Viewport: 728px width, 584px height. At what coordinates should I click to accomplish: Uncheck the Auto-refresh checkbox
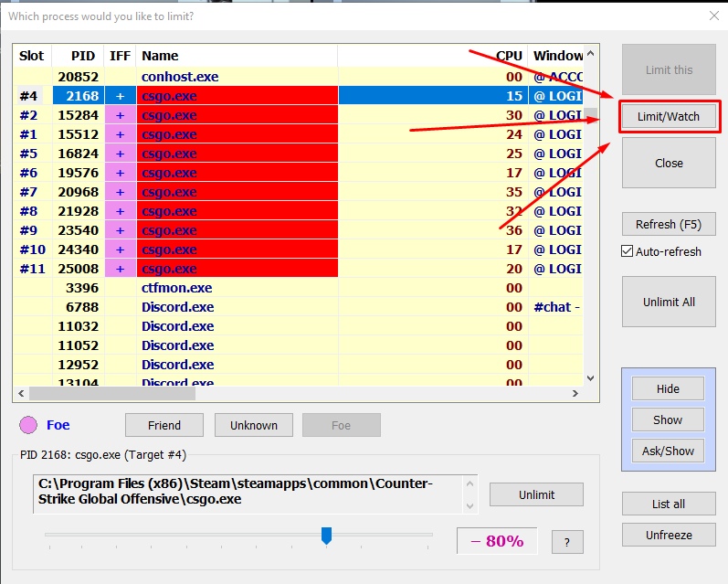pos(627,251)
